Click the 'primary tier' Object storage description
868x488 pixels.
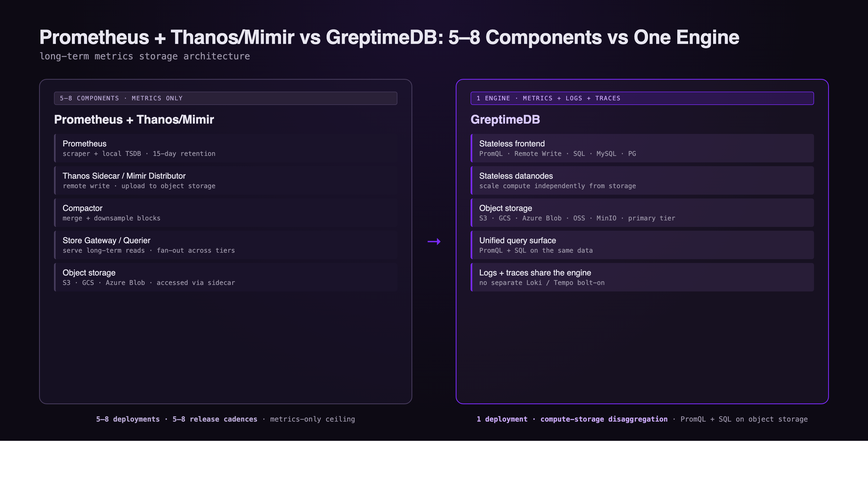click(x=577, y=218)
